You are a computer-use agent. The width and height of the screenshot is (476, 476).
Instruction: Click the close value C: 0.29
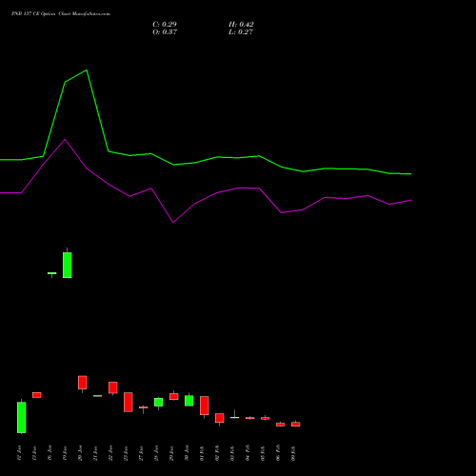[x=165, y=25]
